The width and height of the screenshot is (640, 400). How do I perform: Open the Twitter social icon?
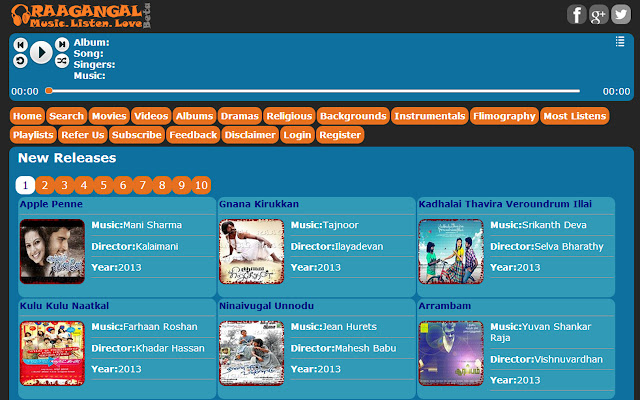(621, 15)
